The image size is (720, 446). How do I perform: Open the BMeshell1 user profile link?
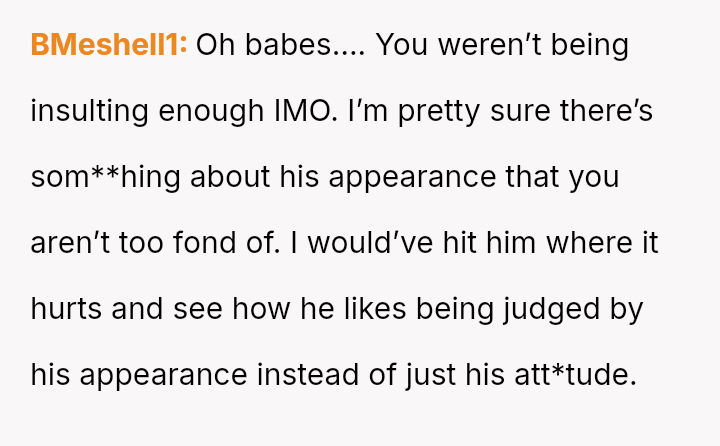[x=109, y=46]
